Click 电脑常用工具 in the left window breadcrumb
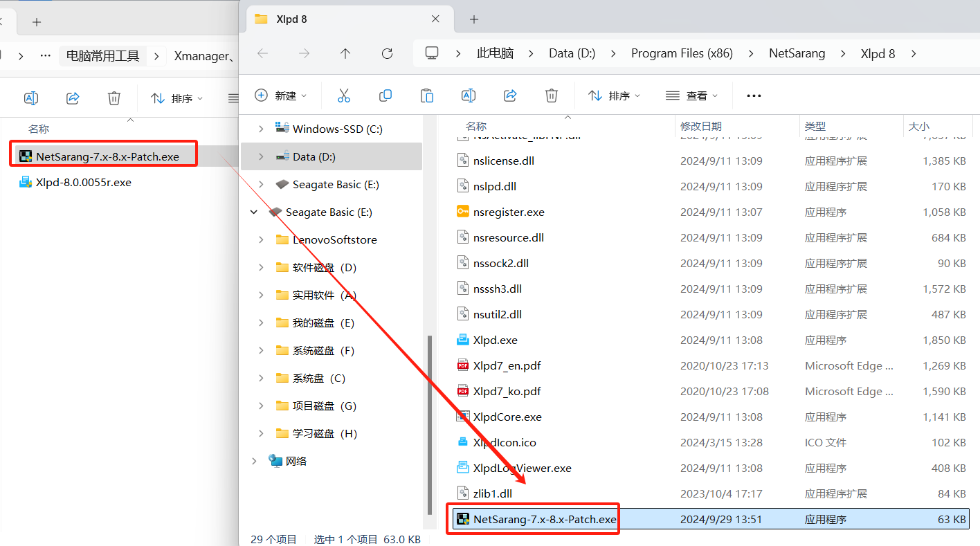 pyautogui.click(x=103, y=56)
